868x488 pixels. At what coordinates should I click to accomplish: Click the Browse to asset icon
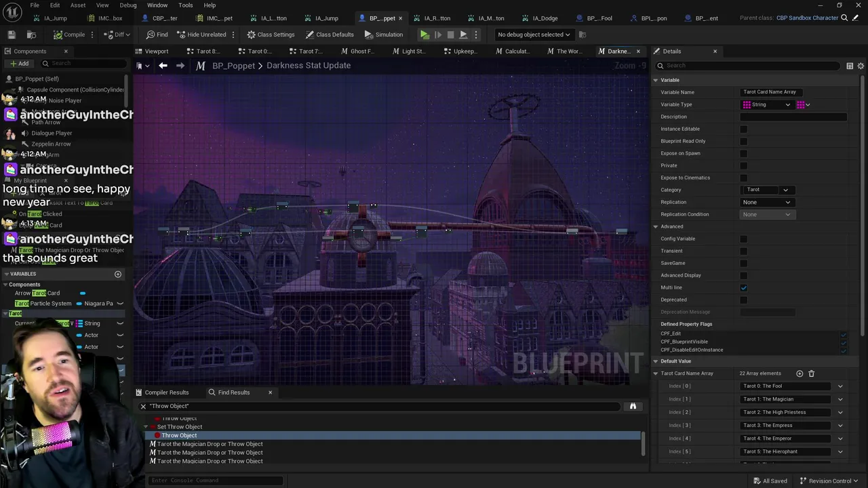(31, 35)
